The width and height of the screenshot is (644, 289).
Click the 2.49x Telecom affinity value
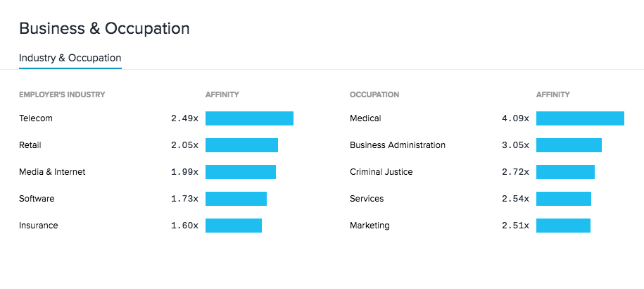pyautogui.click(x=184, y=118)
